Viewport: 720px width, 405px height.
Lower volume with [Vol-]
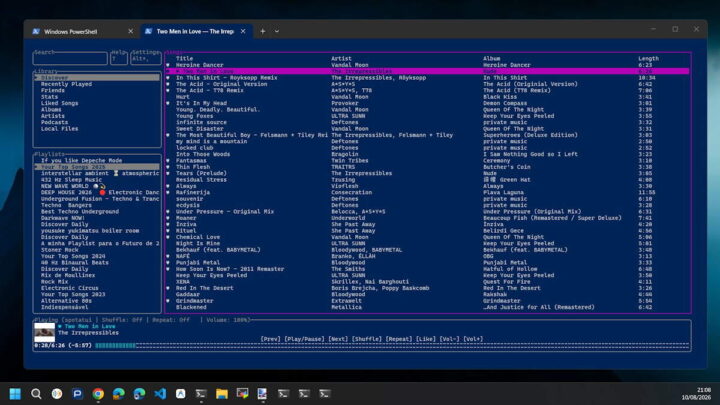click(x=449, y=339)
